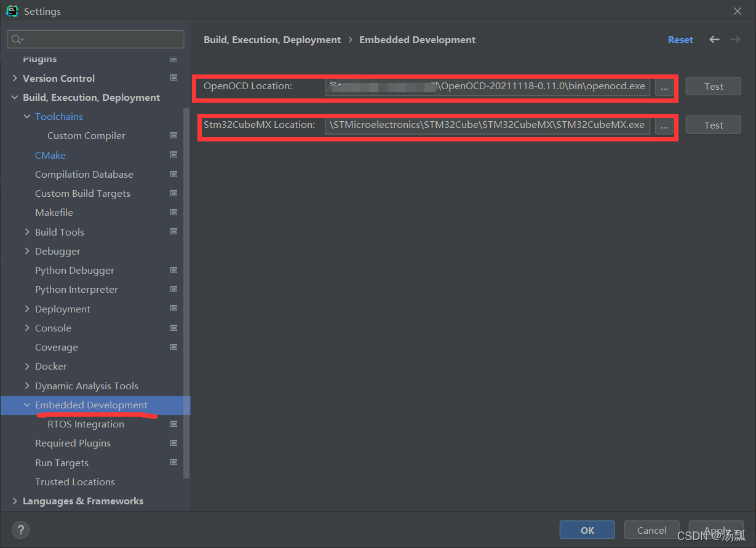Select Coverage settings entry

click(x=57, y=347)
